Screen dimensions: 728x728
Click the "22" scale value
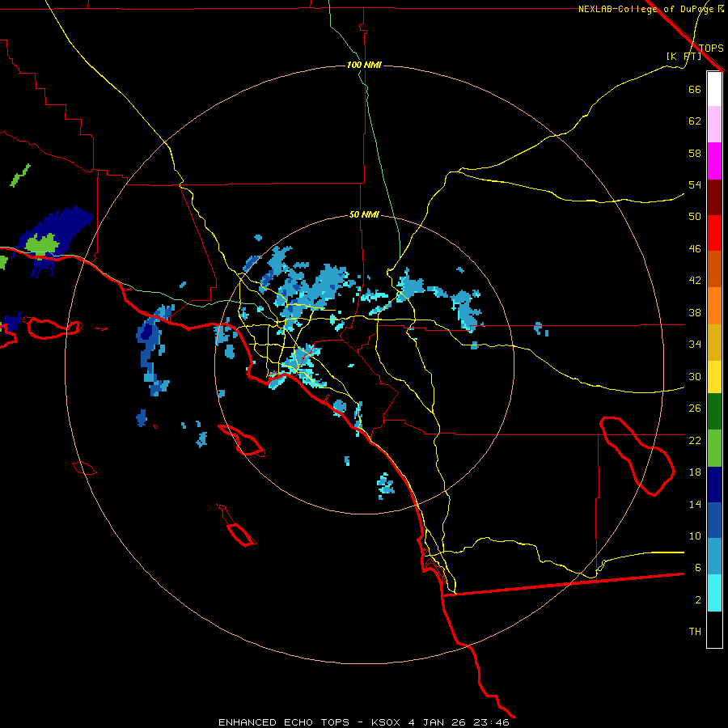point(695,440)
